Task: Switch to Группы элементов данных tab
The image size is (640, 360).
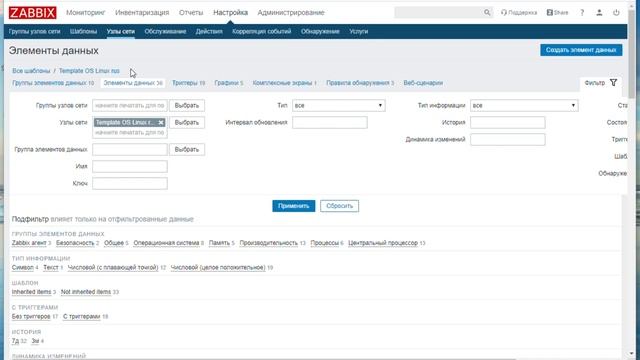Action: (49, 83)
